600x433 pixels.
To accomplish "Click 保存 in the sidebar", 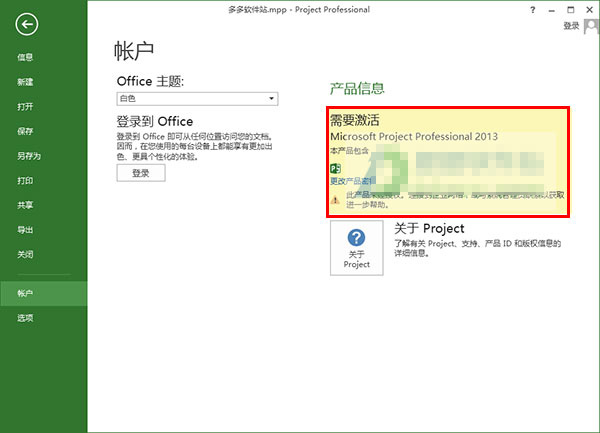I will [25, 131].
